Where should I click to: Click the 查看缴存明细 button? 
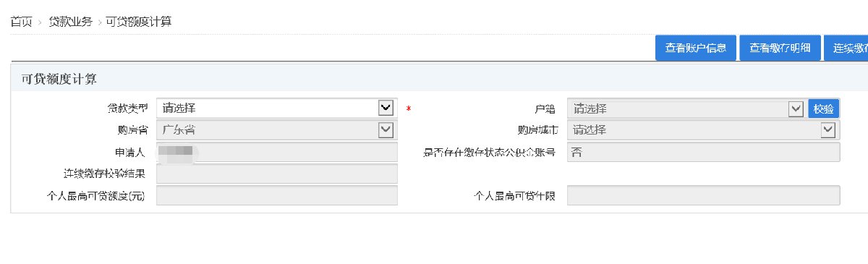780,48
